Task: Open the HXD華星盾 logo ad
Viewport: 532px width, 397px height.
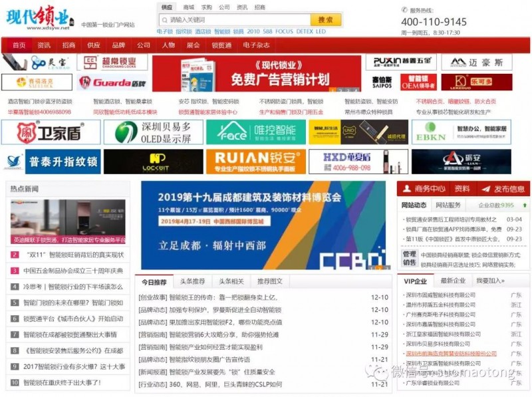Action: point(358,162)
